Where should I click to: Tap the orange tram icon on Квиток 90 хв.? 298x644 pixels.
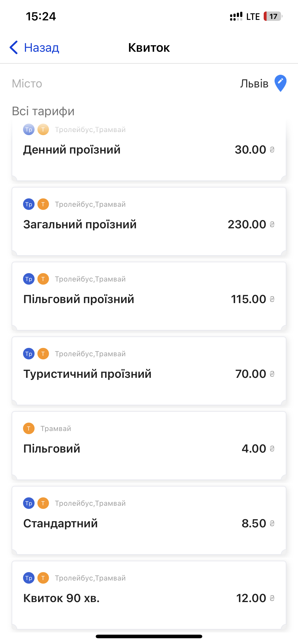coord(43,578)
